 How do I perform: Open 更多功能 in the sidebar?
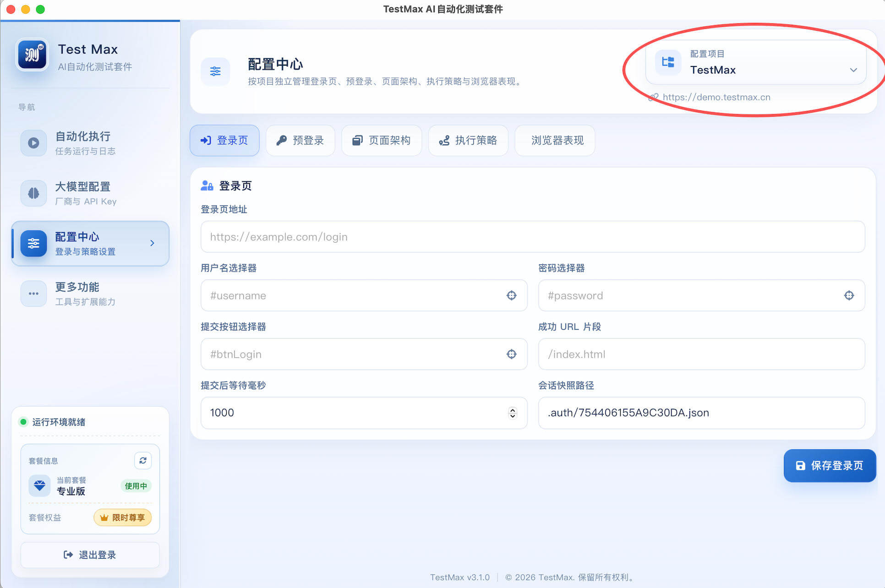coord(90,294)
